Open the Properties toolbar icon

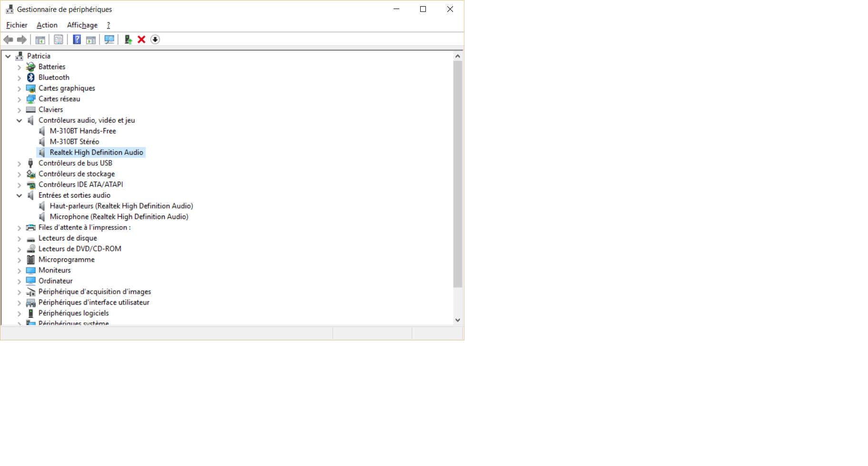(58, 40)
